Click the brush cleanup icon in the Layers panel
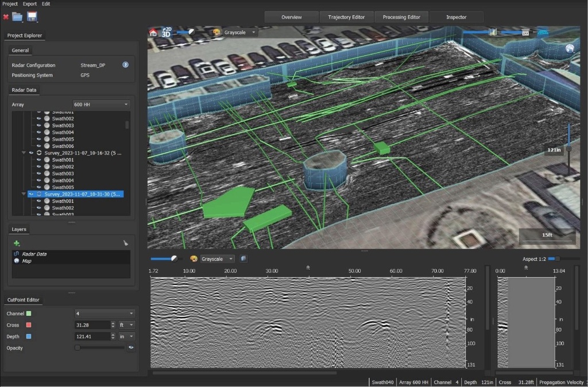The height and width of the screenshot is (387, 588). pyautogui.click(x=126, y=243)
